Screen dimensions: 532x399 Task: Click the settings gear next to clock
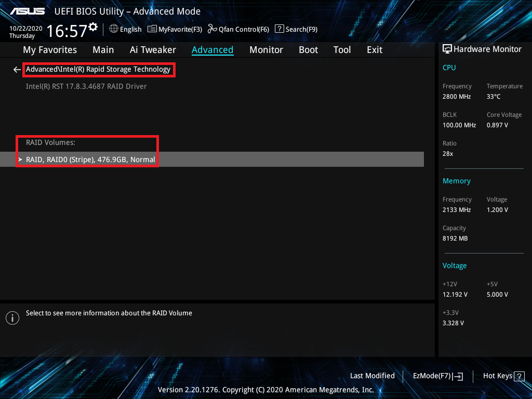tap(93, 26)
